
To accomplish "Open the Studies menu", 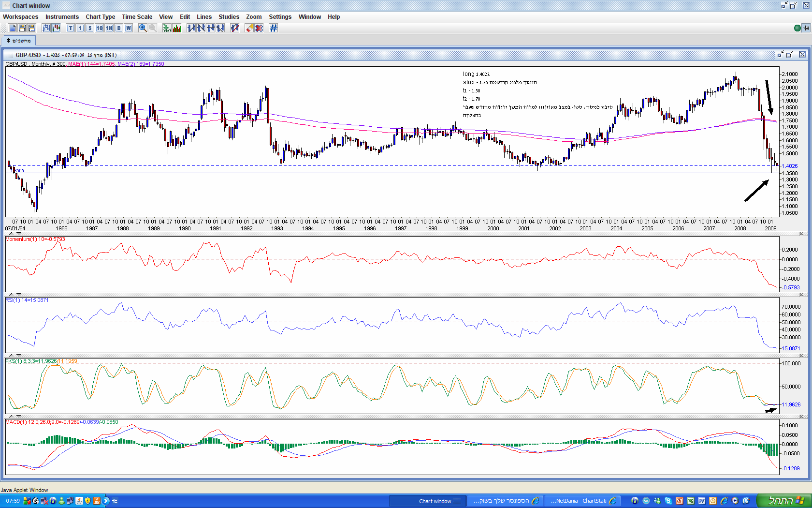I will [x=229, y=16].
